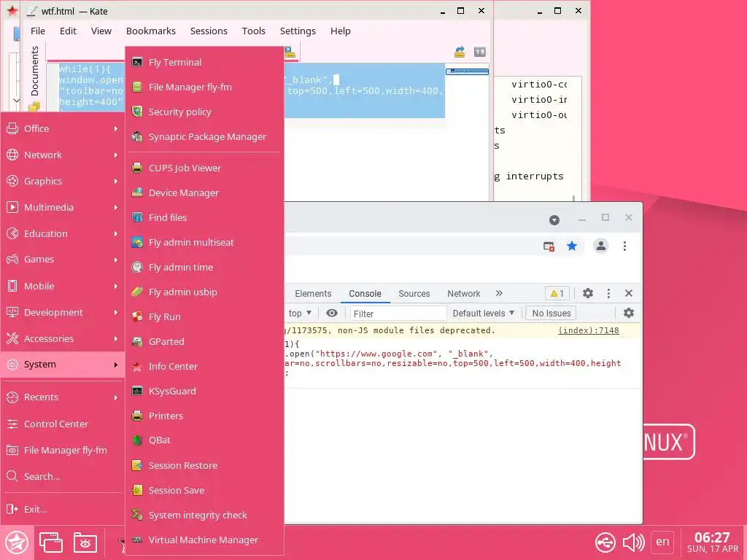Screen dimensions: 747x560
Task: Open the taskbar window switcher icon
Action: [x=51, y=542]
